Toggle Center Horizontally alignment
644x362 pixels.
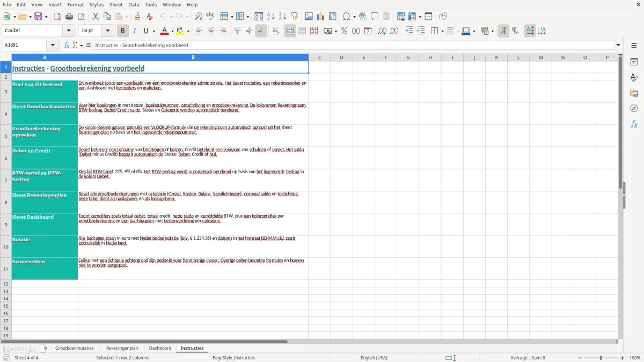(211, 31)
